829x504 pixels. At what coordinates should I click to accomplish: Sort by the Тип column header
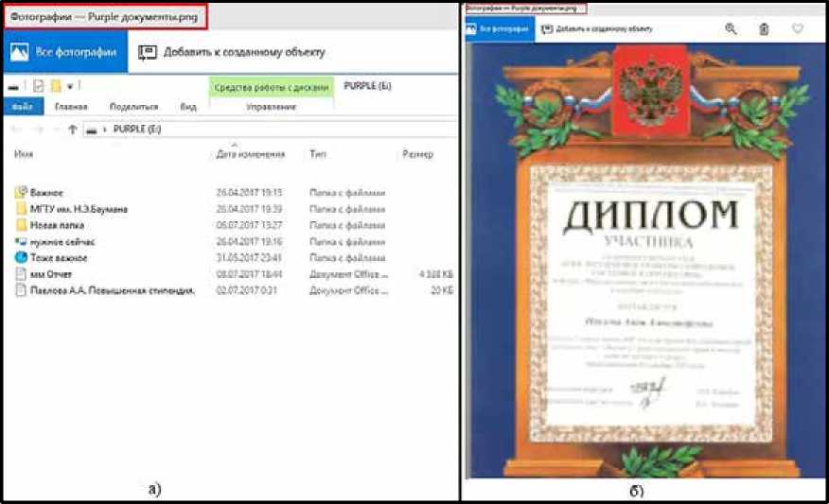point(318,154)
